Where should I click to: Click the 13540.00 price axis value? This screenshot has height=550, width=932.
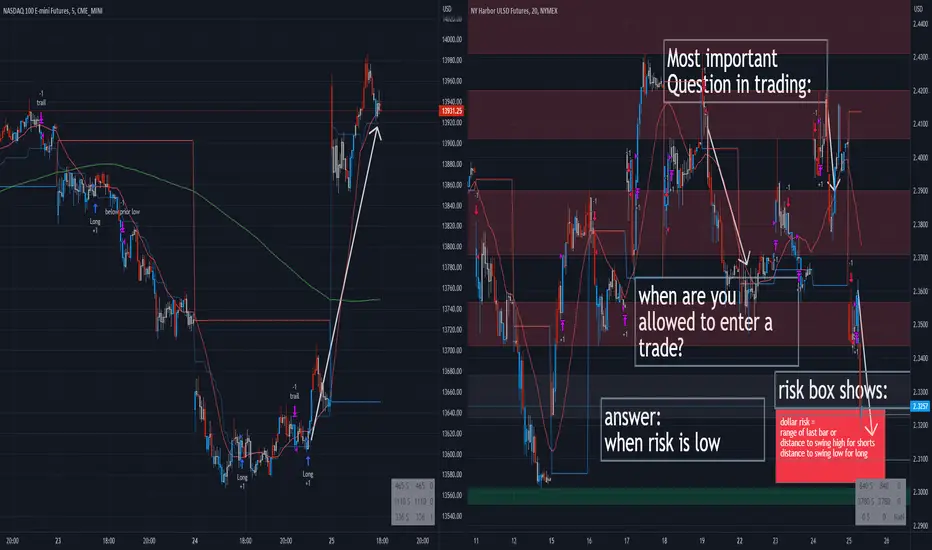click(x=452, y=516)
